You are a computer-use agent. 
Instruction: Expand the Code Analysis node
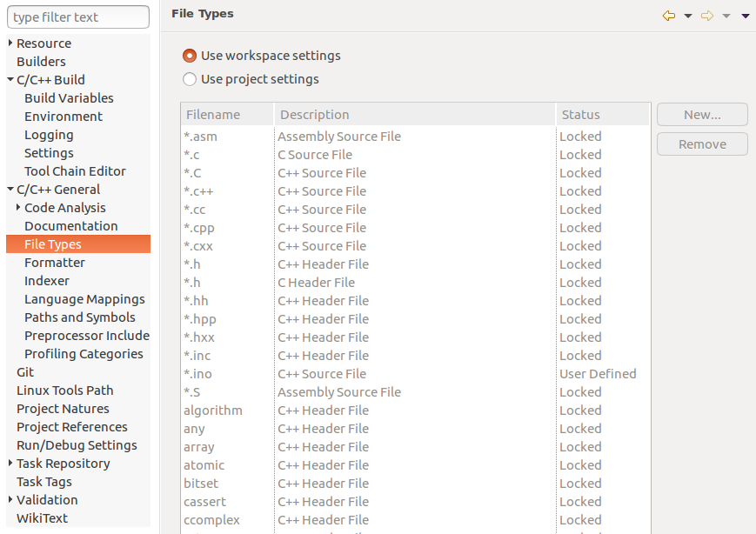coord(18,207)
